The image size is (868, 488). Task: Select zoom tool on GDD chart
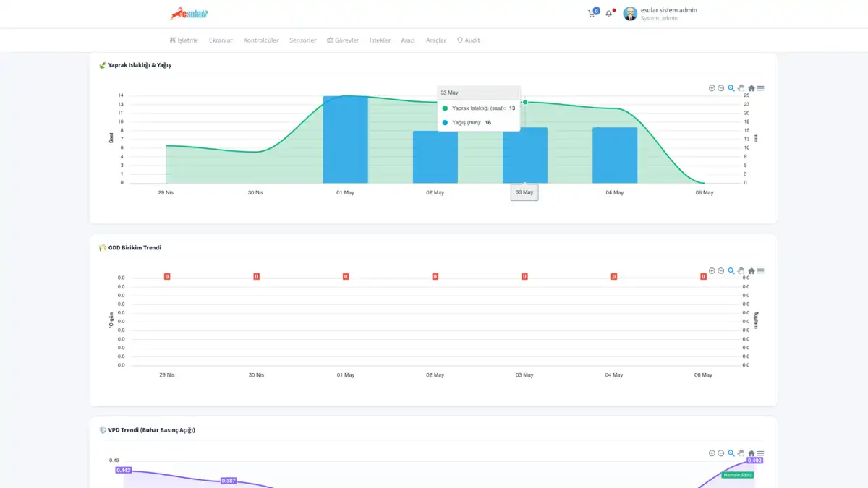click(731, 271)
